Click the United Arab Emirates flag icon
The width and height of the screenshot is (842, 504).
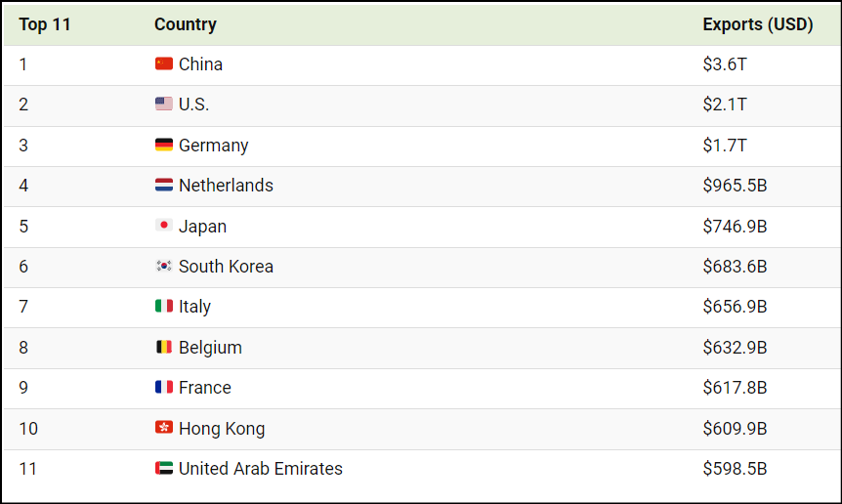tap(164, 468)
